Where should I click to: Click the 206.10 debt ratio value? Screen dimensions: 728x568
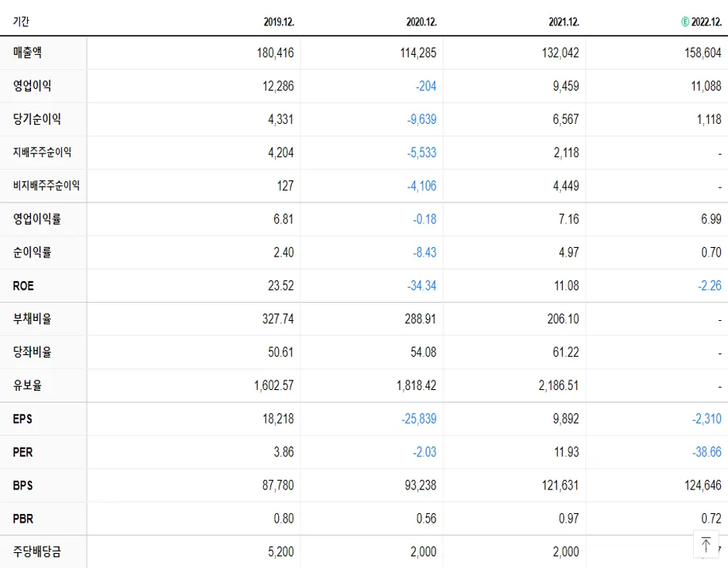[563, 319]
